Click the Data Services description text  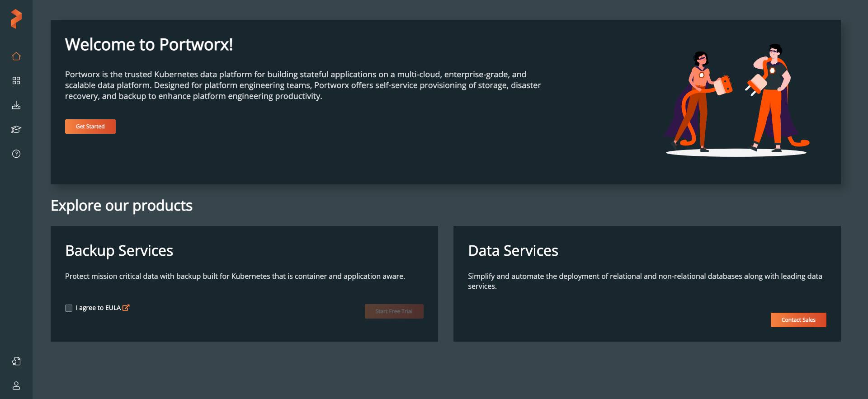tap(645, 281)
